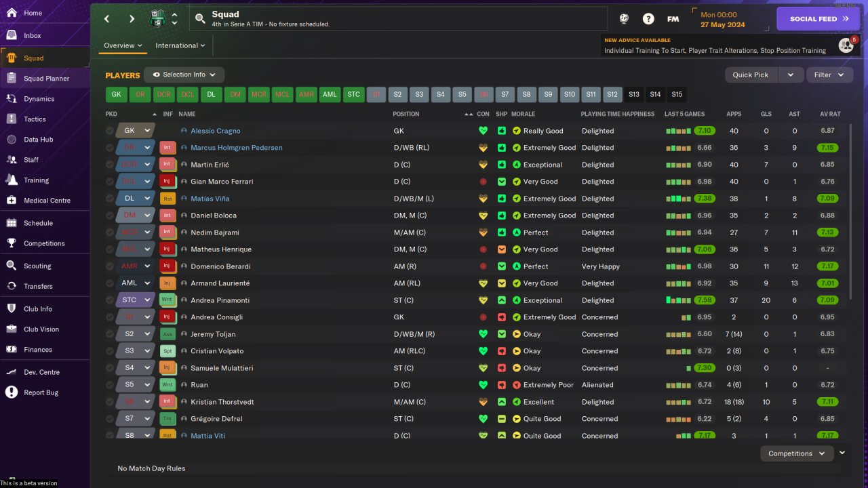Go to Dynamics via its sidebar icon

pos(12,99)
